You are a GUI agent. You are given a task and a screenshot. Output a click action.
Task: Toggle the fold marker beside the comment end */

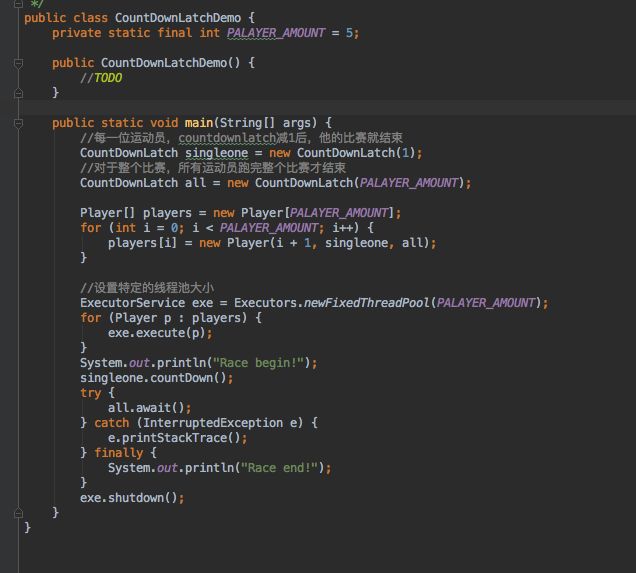pos(18,4)
